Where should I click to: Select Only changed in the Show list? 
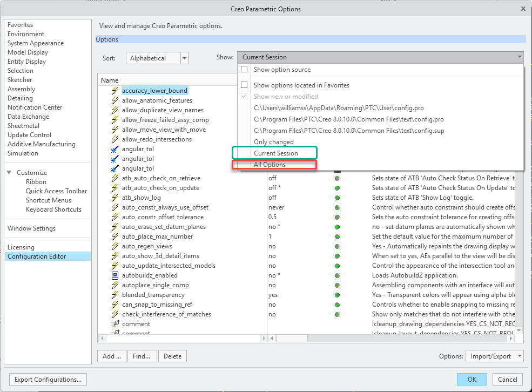point(274,142)
